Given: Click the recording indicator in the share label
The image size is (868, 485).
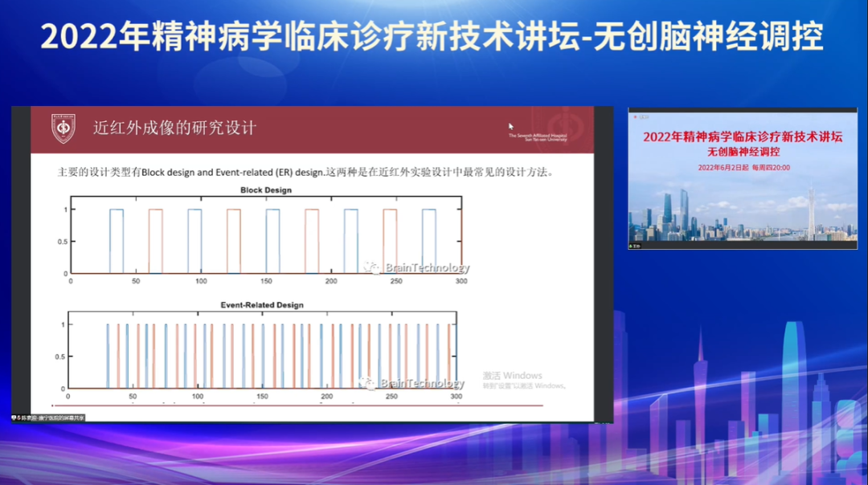Looking at the screenshot, I should [x=14, y=418].
